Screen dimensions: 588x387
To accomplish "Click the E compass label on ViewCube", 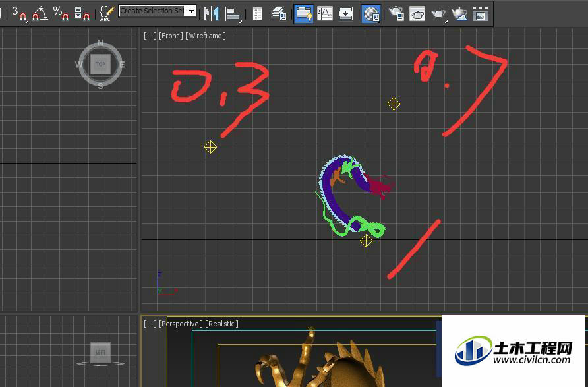I will pyautogui.click(x=122, y=65).
